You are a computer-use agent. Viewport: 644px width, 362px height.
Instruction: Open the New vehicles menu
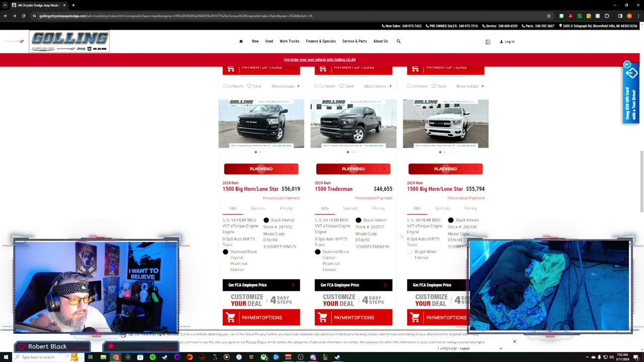[255, 41]
